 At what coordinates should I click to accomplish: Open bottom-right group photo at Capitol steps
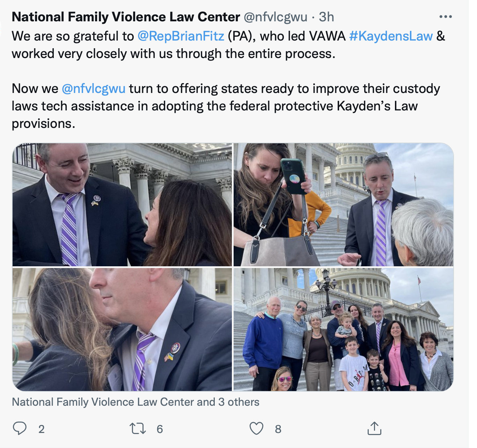(x=343, y=329)
